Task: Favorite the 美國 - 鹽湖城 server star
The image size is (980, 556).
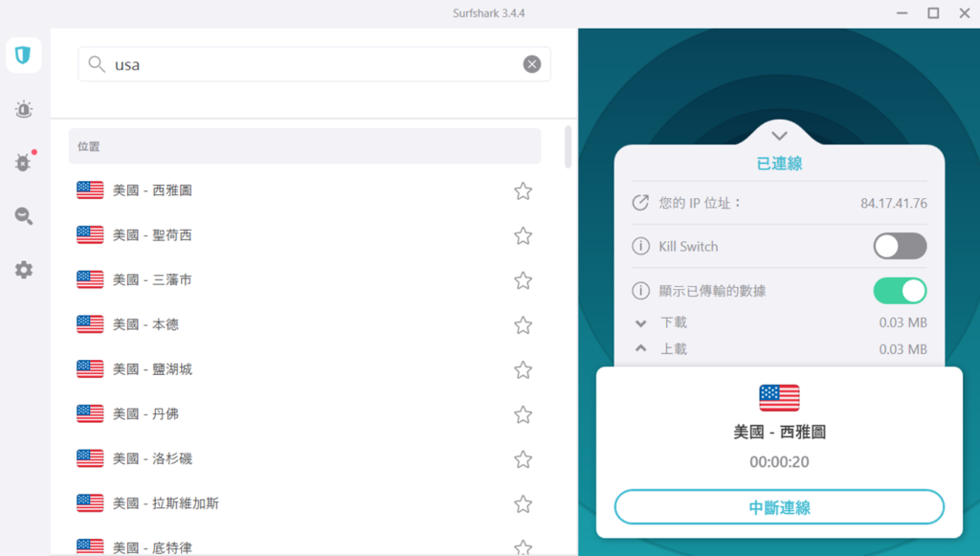Action: 523,369
